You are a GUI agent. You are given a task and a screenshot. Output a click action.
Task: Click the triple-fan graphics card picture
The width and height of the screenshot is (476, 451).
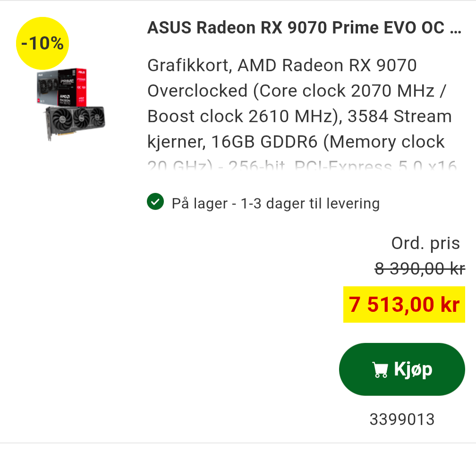pos(76,120)
